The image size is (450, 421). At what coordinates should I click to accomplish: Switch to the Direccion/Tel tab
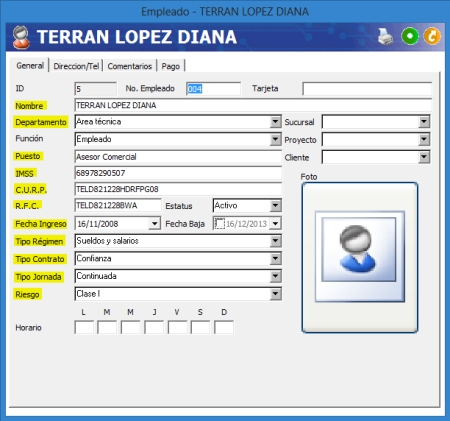pos(76,66)
